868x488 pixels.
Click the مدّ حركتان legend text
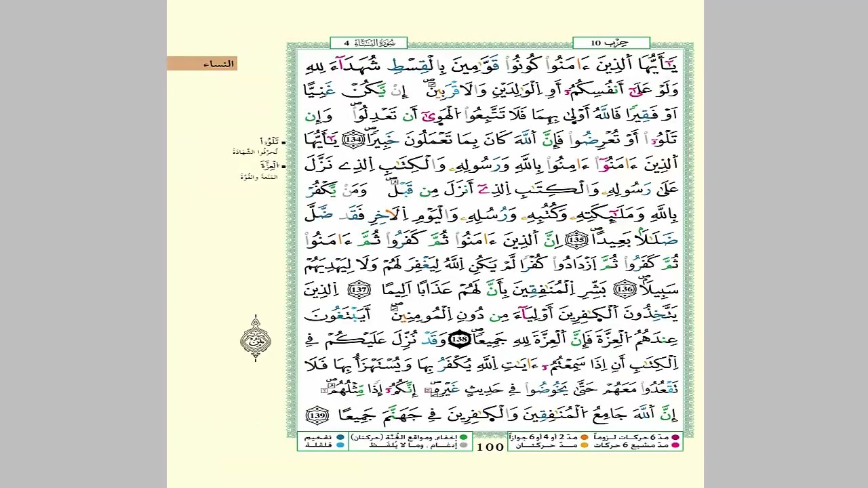(545, 445)
